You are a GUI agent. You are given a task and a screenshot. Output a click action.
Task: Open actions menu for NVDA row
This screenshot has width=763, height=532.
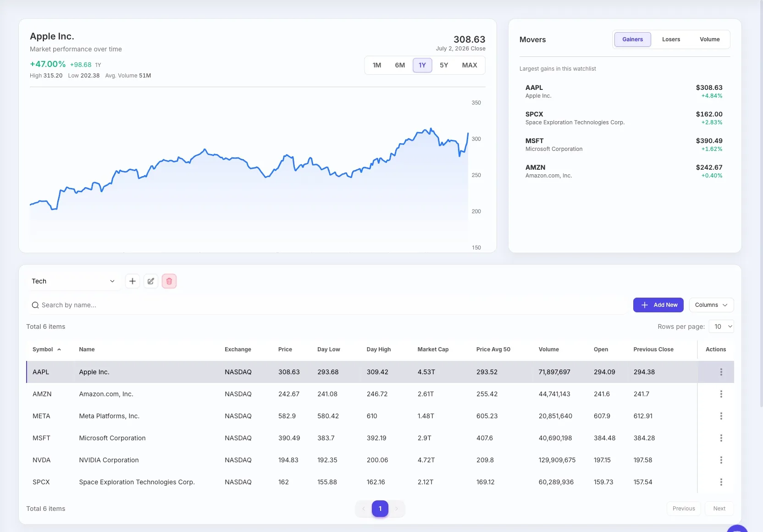coord(721,460)
